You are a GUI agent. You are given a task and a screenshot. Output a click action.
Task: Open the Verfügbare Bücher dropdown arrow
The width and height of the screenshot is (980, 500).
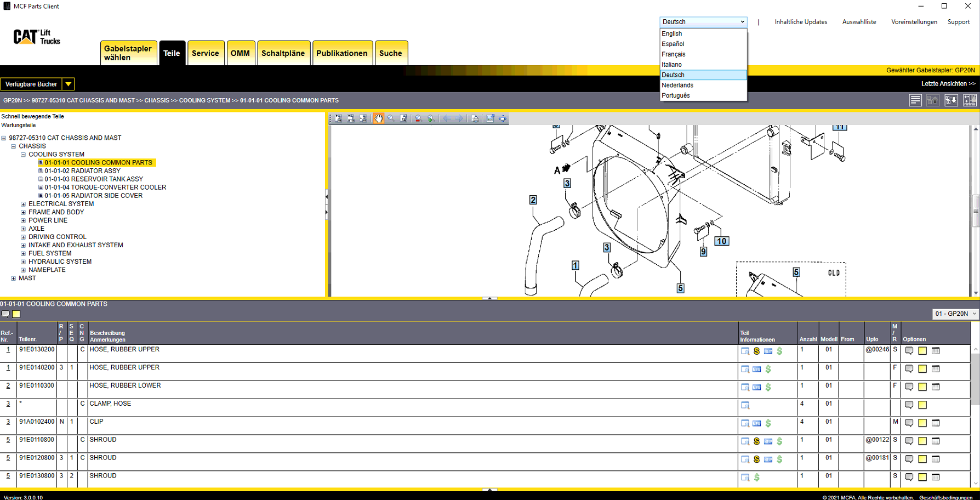[68, 84]
